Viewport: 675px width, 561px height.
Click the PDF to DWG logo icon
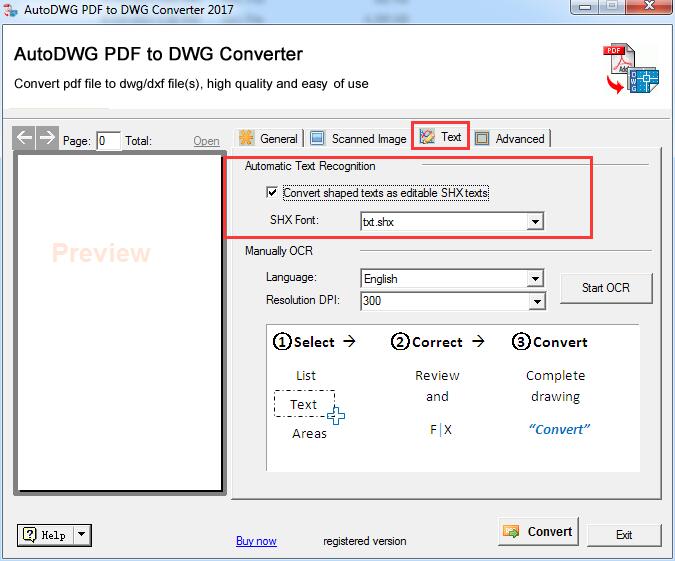pyautogui.click(x=631, y=68)
